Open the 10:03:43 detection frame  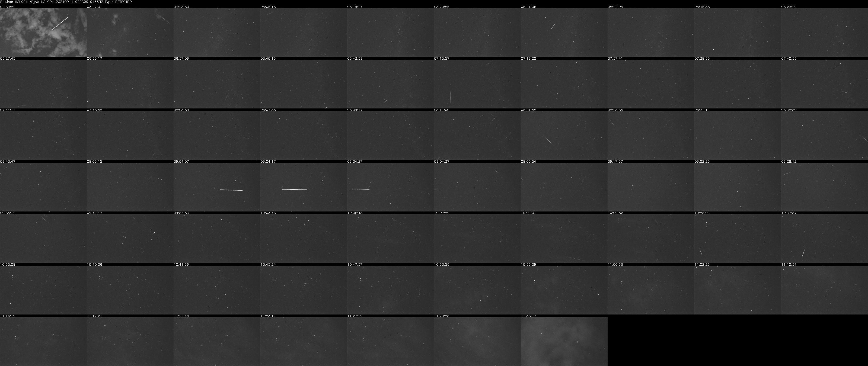304,238
